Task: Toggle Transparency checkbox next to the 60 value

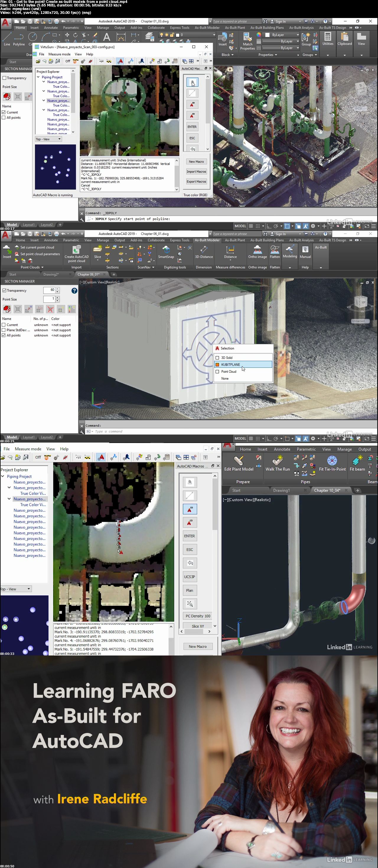Action: pyautogui.click(x=4, y=290)
